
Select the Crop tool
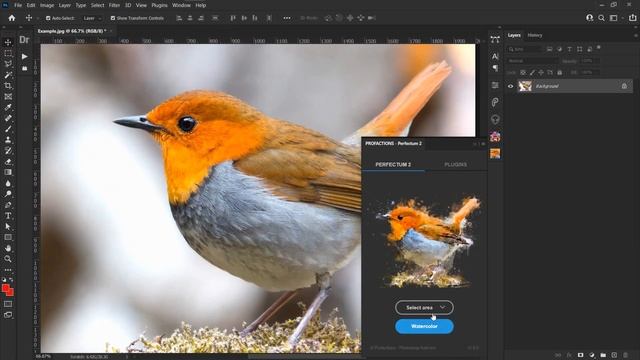(x=8, y=86)
